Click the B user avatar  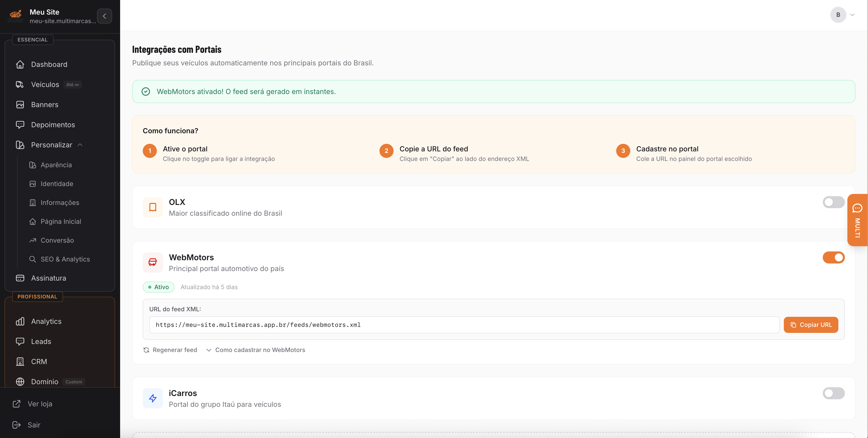point(838,15)
